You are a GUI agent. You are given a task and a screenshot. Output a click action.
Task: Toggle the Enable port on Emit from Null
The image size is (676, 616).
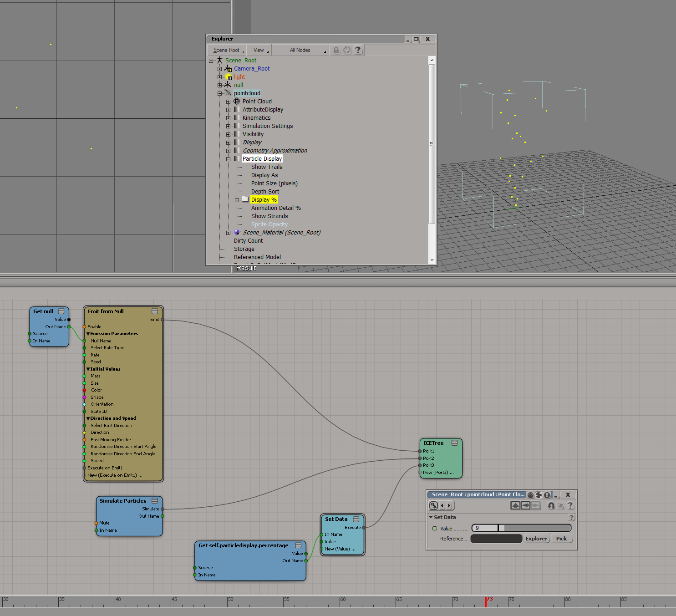(85, 327)
